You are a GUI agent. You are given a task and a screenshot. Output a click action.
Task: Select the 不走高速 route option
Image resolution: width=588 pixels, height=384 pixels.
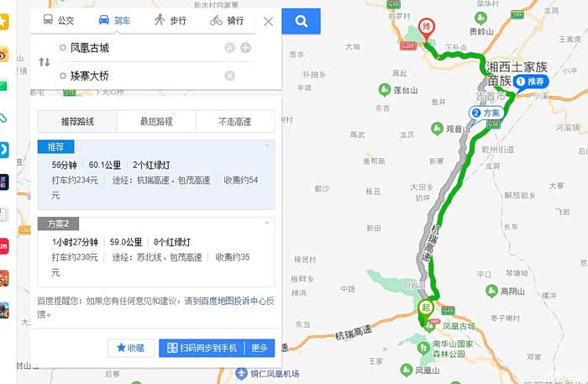coord(235,121)
